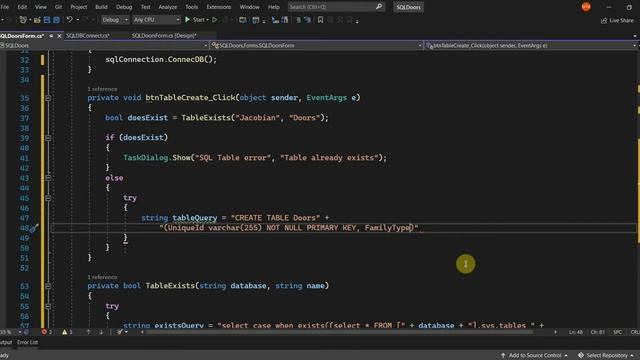Click the tableQuery variable on line 47
This screenshot has width=640, height=360.
tap(195, 218)
